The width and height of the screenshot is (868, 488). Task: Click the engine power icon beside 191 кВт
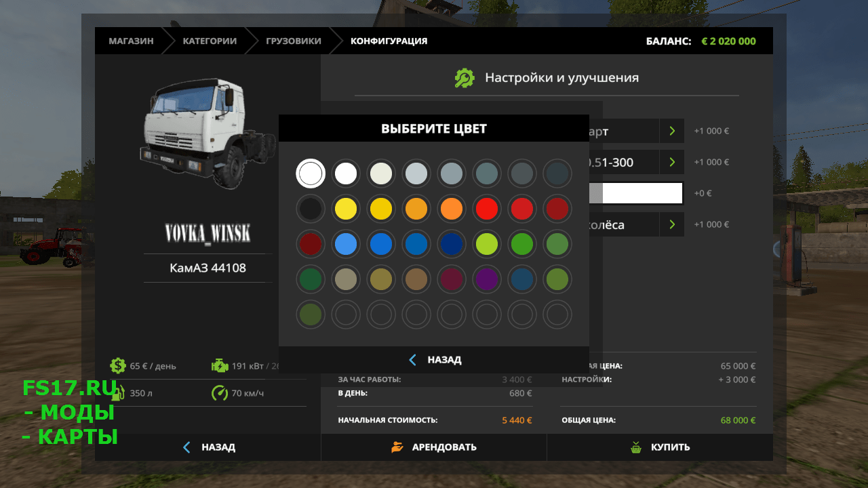(220, 366)
